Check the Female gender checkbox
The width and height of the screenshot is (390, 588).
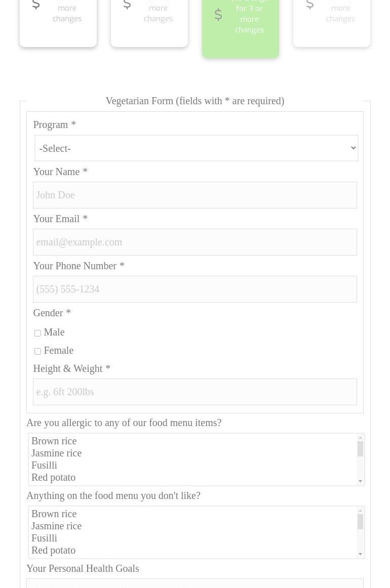click(x=37, y=351)
